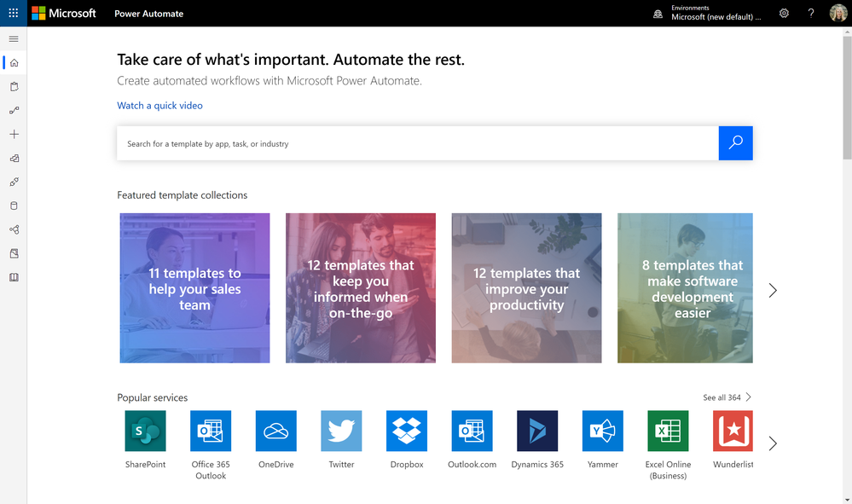The image size is (852, 504).
Task: Select the Outlook.com service icon
Action: click(x=472, y=431)
